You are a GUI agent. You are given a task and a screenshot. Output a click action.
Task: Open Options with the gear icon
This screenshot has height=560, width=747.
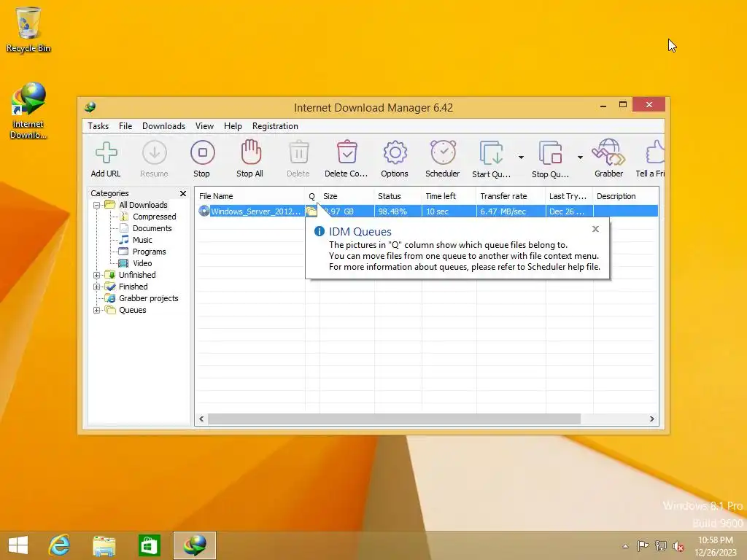[x=395, y=152]
